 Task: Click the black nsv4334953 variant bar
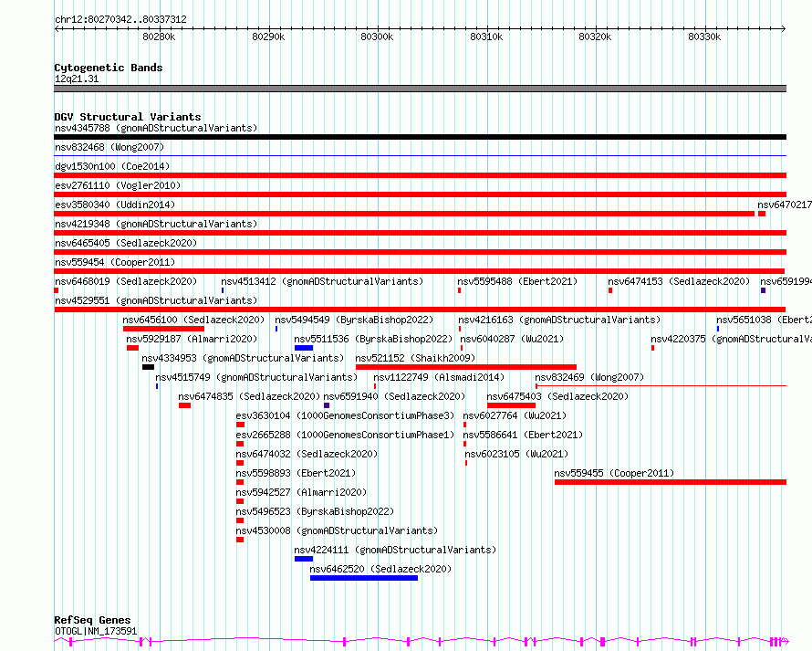coord(148,367)
